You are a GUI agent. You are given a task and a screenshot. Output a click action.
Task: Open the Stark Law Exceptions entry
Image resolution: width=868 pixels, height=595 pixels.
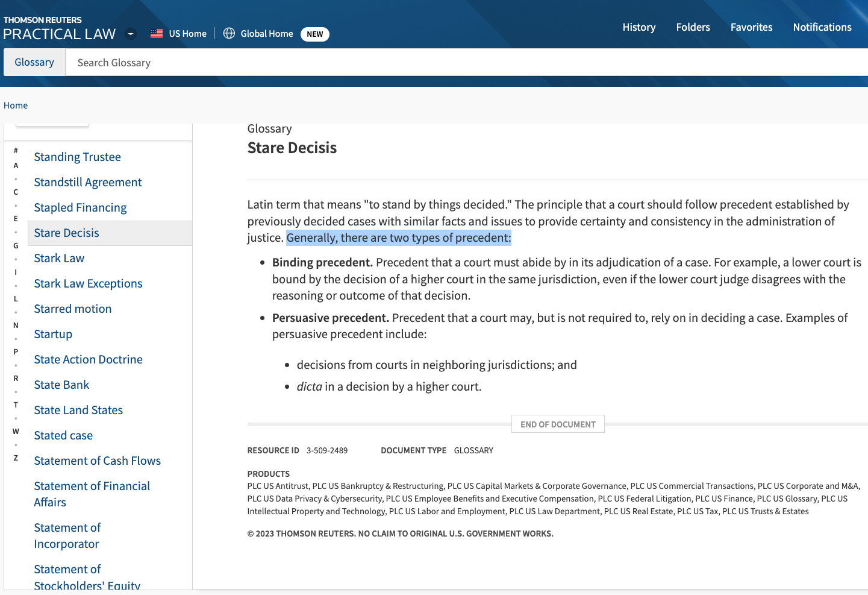[x=88, y=283]
